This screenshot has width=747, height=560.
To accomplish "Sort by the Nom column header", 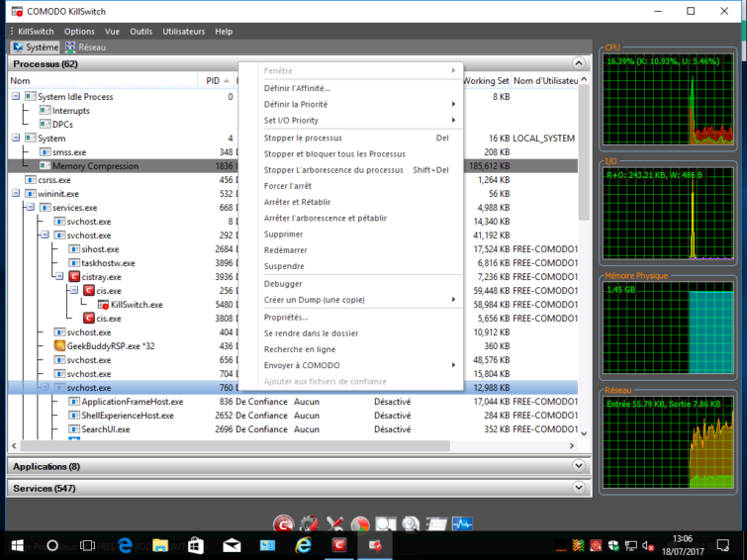I will pos(103,80).
